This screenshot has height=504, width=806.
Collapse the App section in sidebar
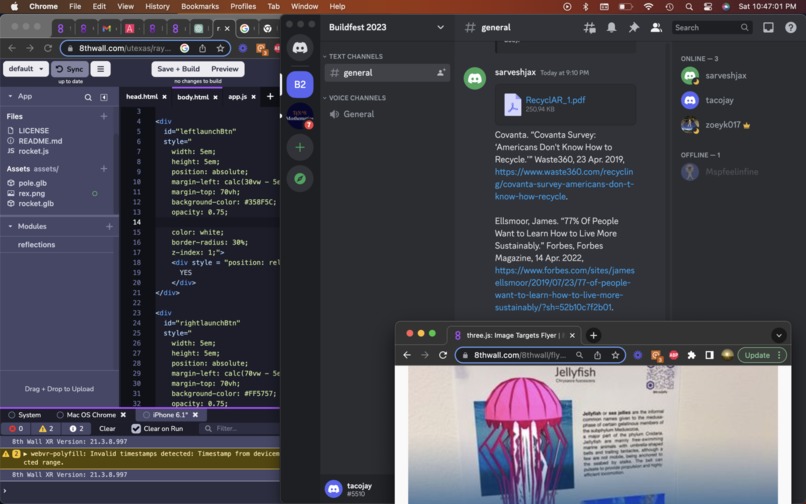tap(10, 97)
